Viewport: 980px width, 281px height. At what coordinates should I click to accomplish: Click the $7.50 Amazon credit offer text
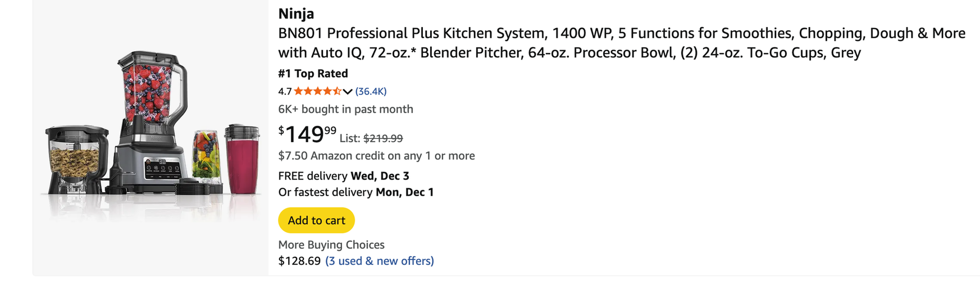[376, 156]
